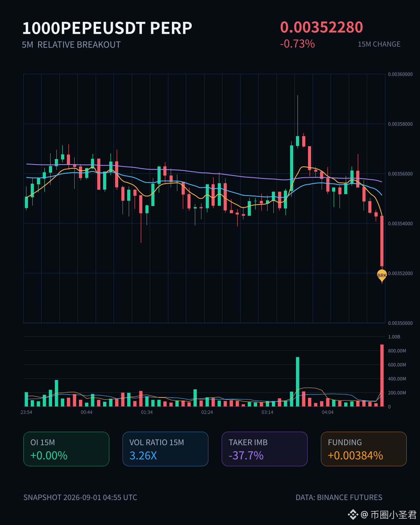The width and height of the screenshot is (420, 525).
Task: Click the -0.73% change value
Action: (x=297, y=44)
